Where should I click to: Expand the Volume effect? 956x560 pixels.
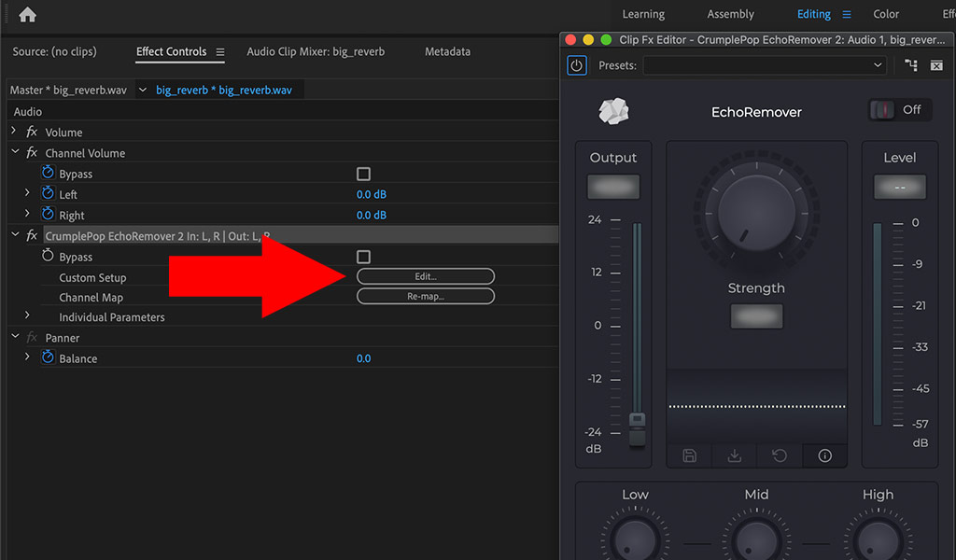pyautogui.click(x=13, y=131)
